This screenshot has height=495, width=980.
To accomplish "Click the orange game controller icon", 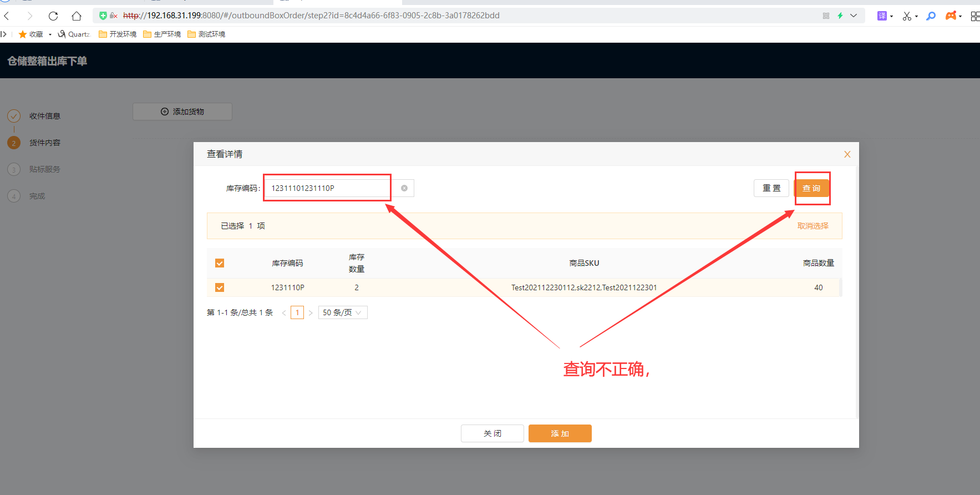I will [x=951, y=16].
